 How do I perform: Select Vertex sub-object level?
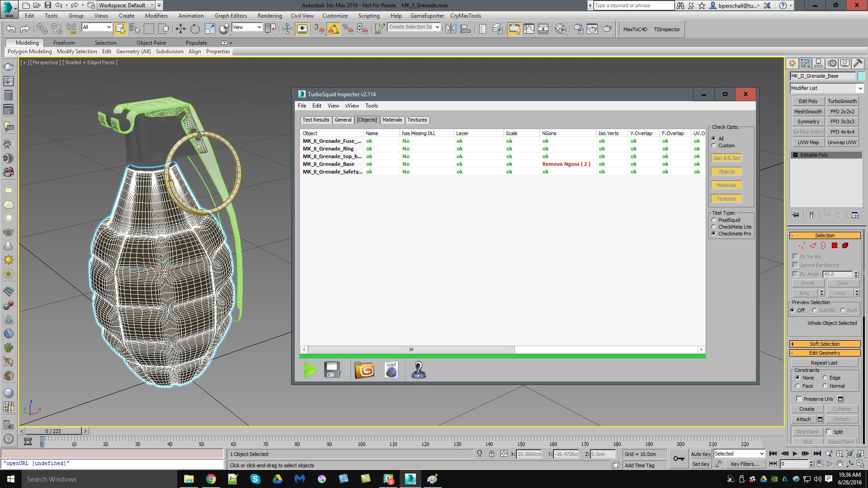[802, 246]
